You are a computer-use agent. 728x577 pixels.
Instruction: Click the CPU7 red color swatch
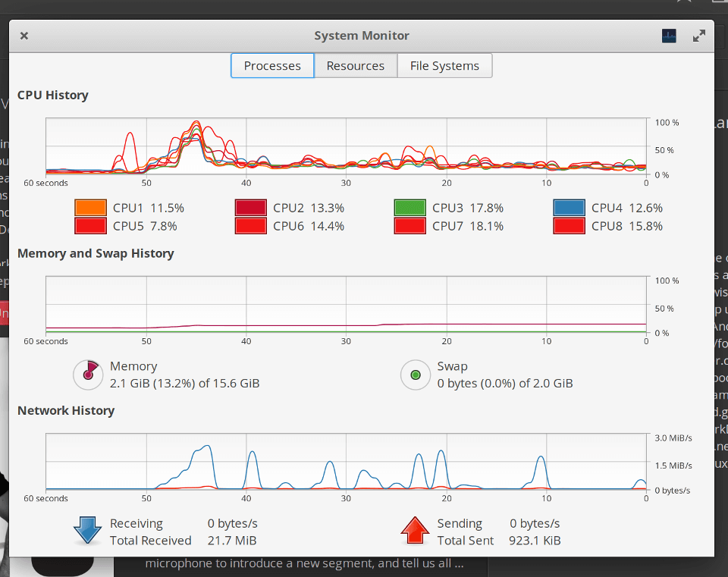point(410,226)
